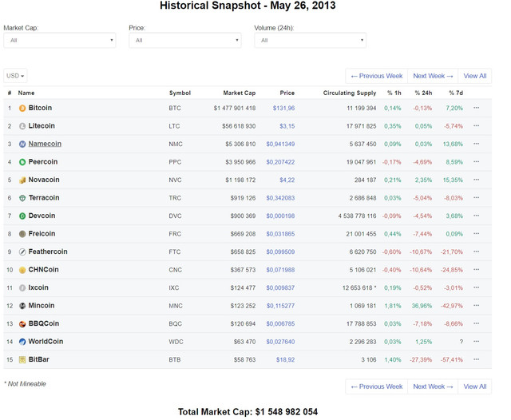
Task: Click the Ixcoin logo icon
Action: point(22,287)
